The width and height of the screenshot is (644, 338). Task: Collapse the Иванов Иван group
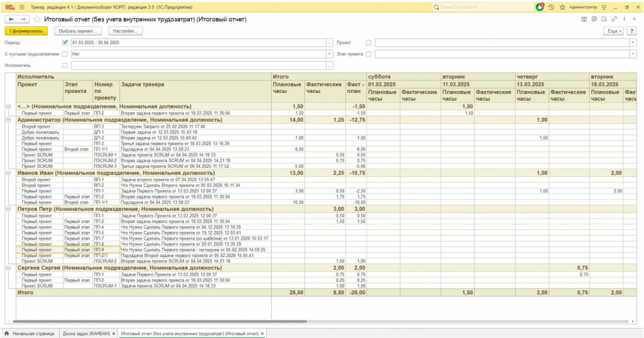click(8, 173)
